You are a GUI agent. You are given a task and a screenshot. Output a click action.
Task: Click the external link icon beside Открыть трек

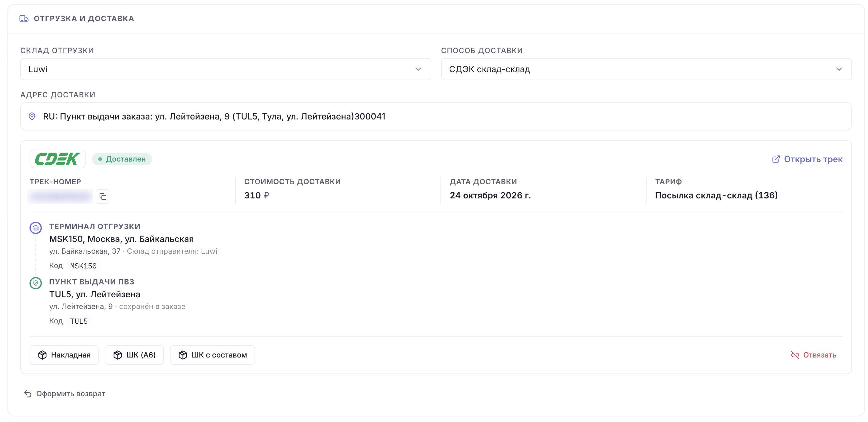pos(776,159)
